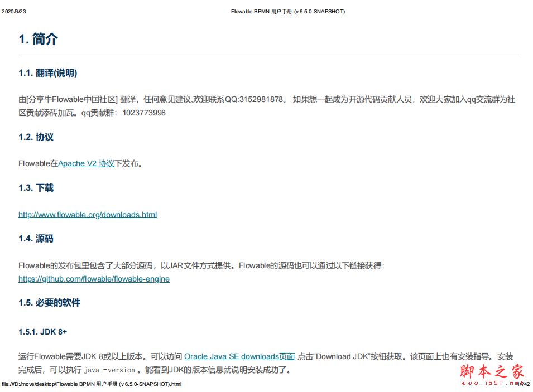Click the heading "1.5. 必要的软件"

pyautogui.click(x=49, y=303)
